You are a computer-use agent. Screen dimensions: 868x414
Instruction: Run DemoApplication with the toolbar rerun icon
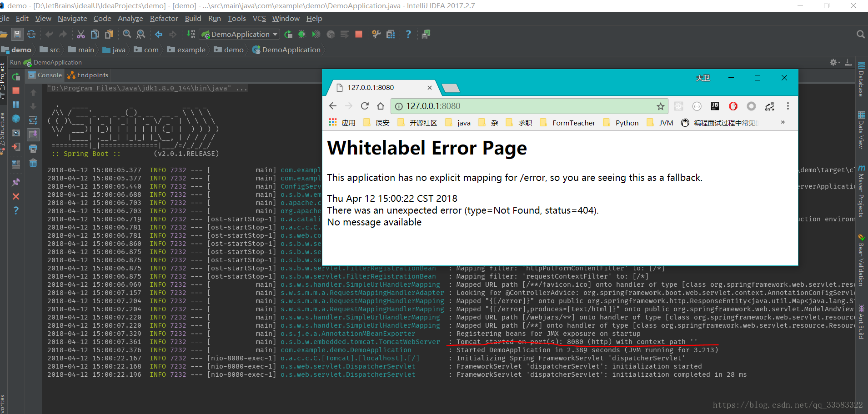coord(288,34)
